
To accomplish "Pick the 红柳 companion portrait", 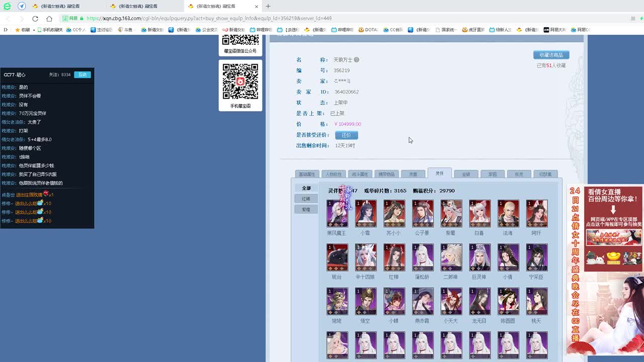I will pos(394,257).
